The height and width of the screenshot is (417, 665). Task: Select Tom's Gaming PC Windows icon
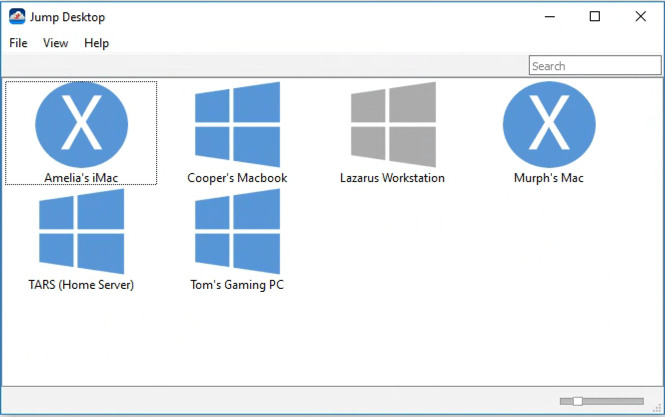[x=237, y=231]
